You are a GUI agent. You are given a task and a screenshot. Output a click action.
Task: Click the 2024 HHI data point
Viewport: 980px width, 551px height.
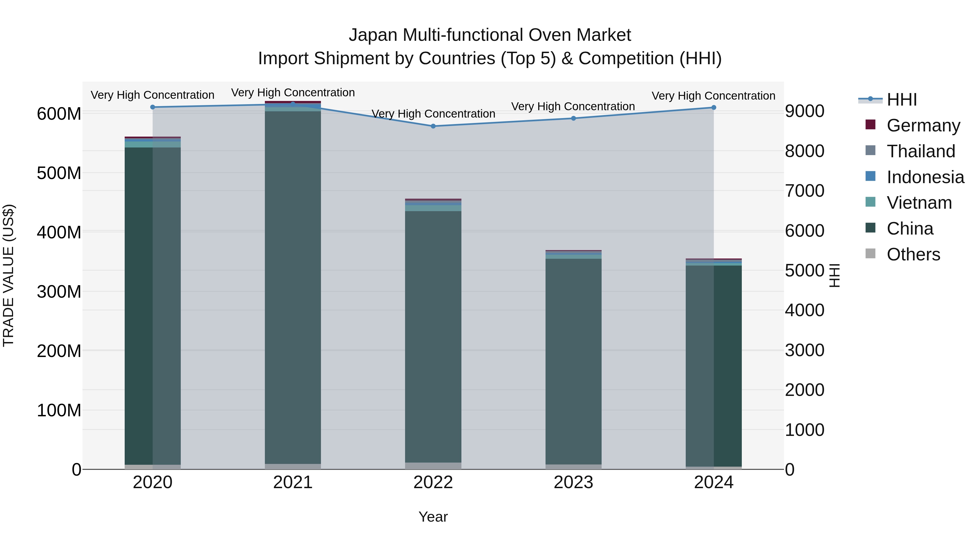click(714, 107)
